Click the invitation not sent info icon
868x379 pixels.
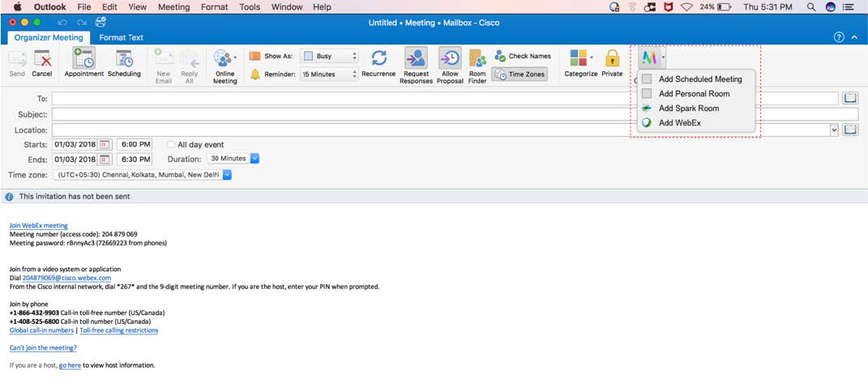[x=10, y=197]
